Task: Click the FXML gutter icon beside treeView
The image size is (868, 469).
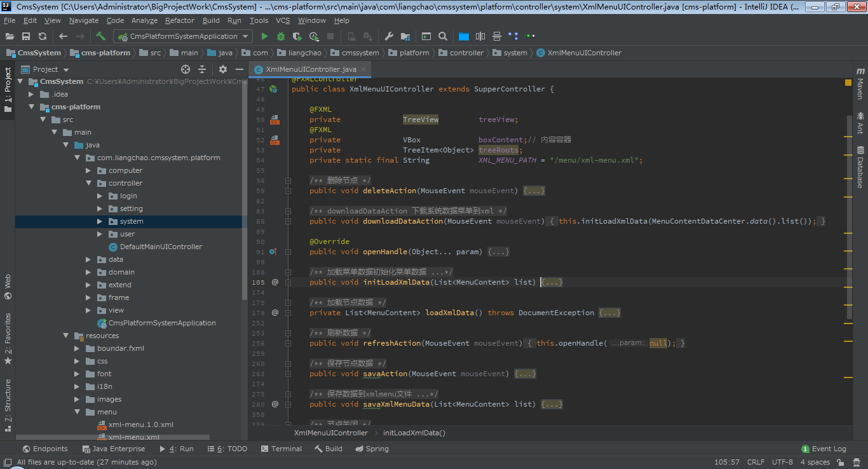Action: [275, 119]
